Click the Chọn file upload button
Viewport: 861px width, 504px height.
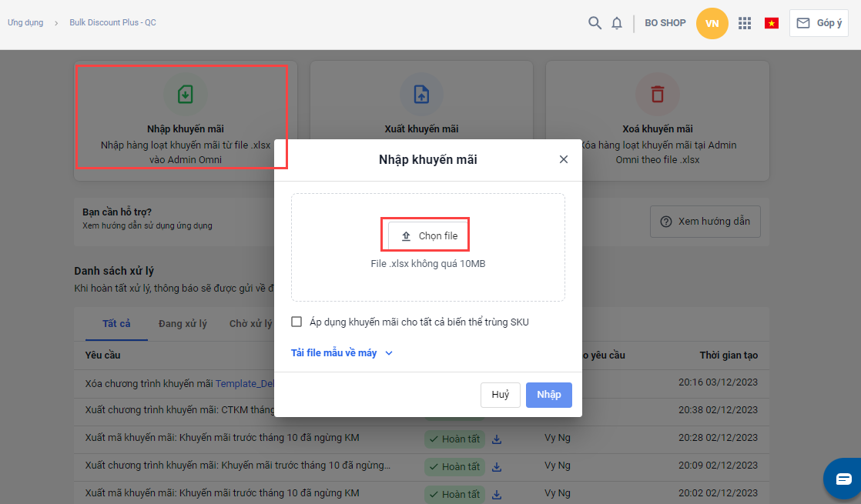(x=428, y=236)
